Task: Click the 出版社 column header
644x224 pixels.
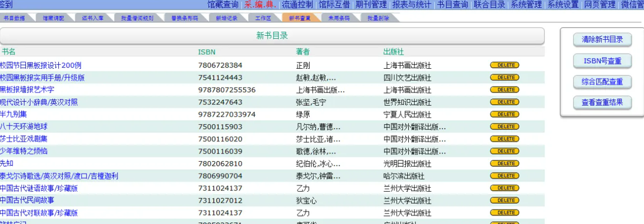Action: (393, 52)
